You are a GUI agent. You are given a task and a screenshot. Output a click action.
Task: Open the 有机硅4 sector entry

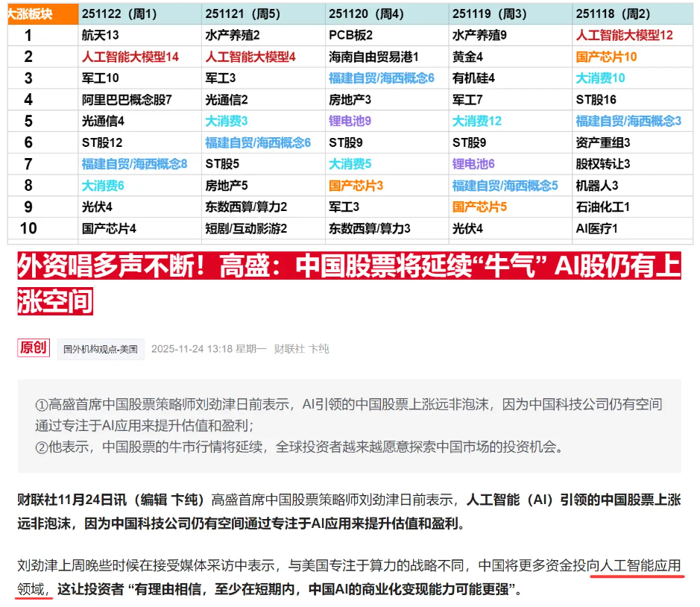[x=473, y=78]
